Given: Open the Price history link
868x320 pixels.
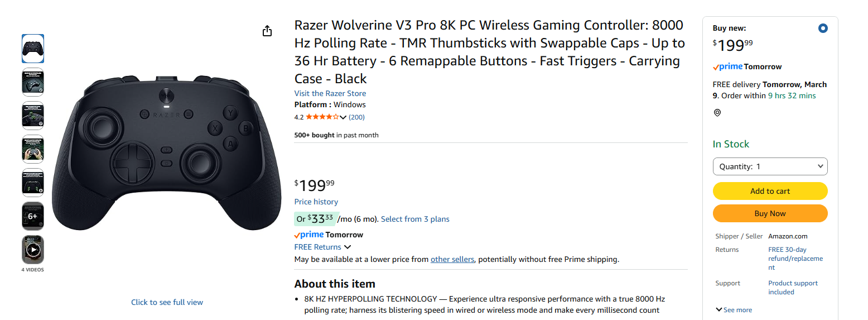Looking at the screenshot, I should point(316,202).
